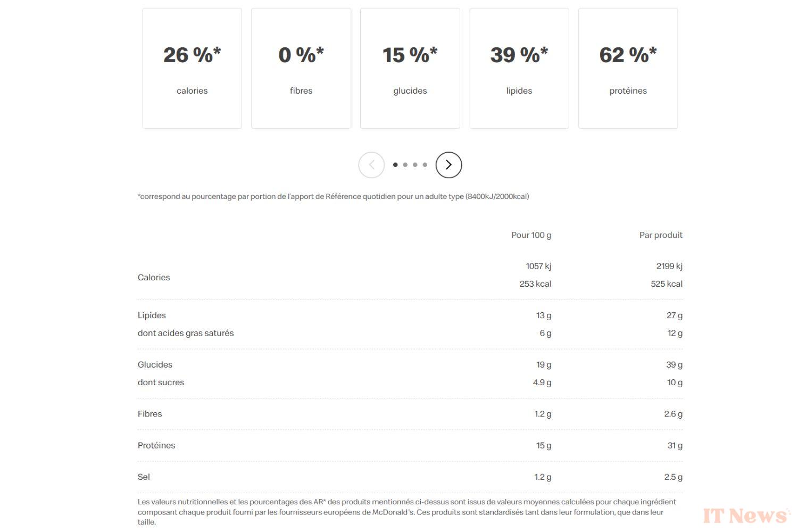Select the fourth carousel pagination dot
Viewport: 798px width, 532px height.
click(425, 165)
